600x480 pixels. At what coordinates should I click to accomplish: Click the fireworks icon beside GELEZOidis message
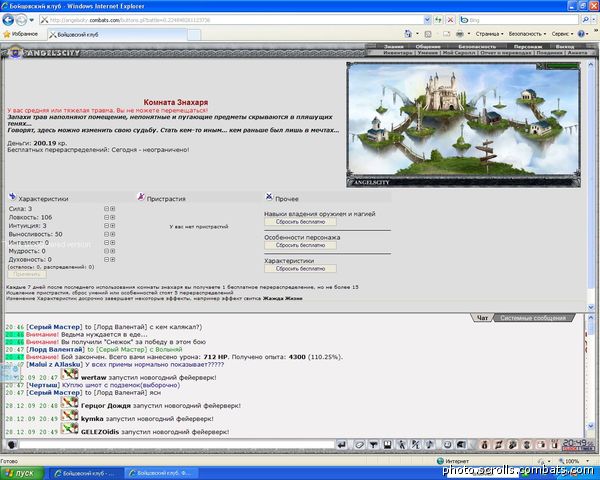click(70, 429)
